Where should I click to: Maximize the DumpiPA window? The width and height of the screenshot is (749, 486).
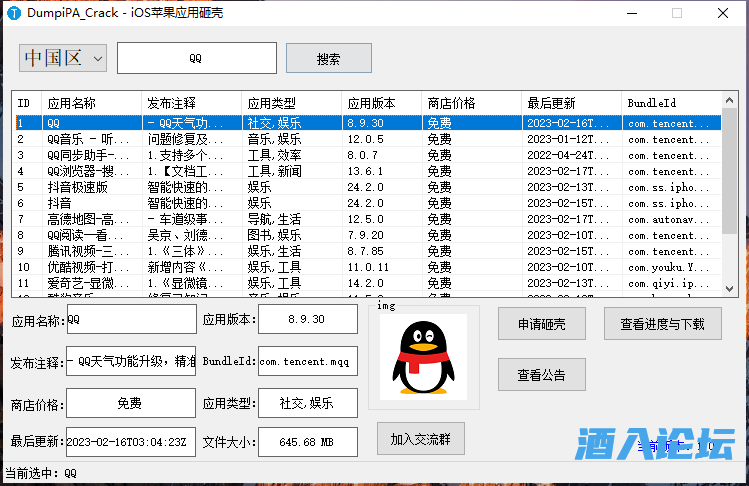pos(677,13)
